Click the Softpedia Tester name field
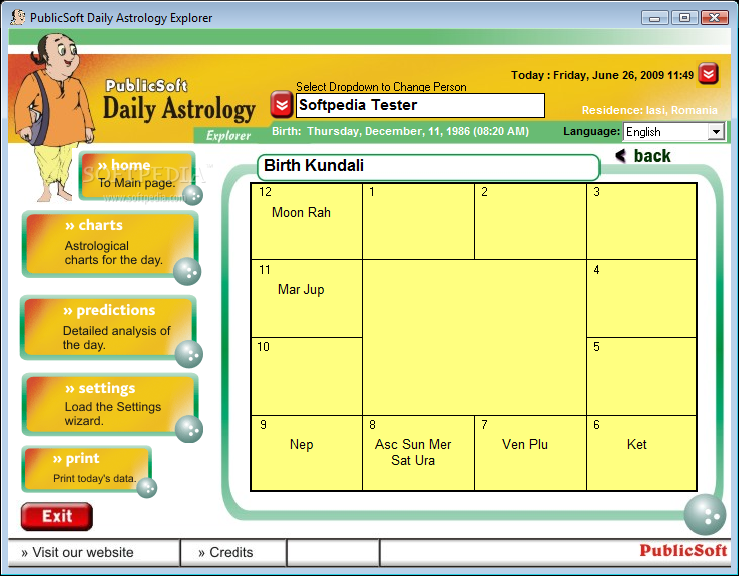 420,105
